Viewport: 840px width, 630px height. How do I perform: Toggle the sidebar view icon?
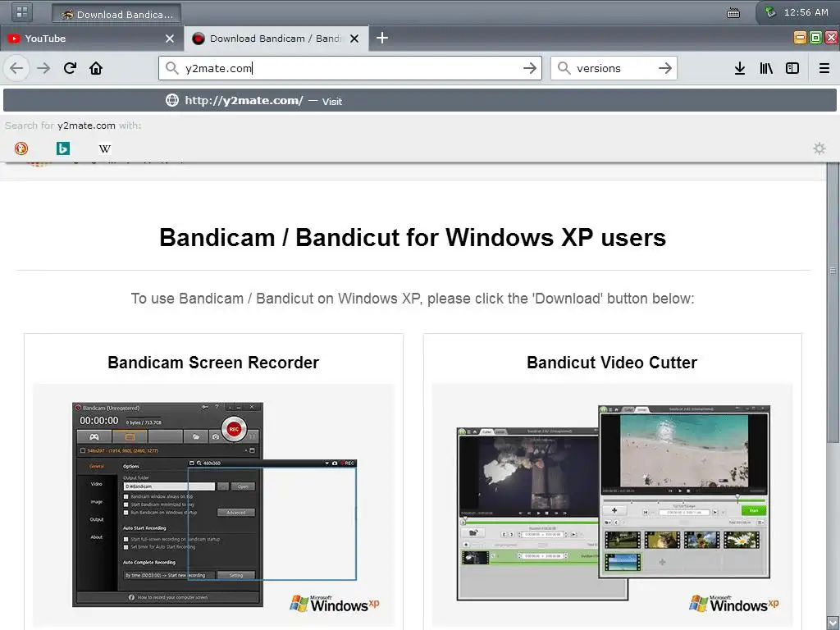(792, 68)
